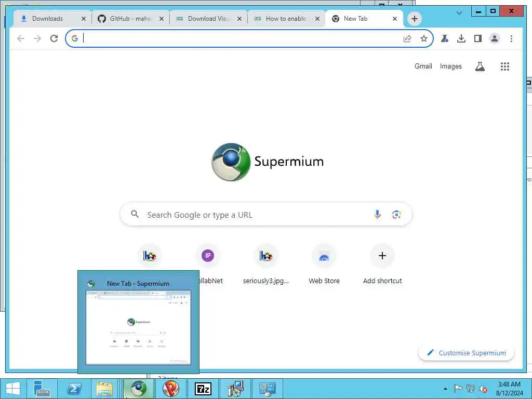Open the downloads toolbar icon
Viewport: 532px width, 399px height.
click(461, 38)
